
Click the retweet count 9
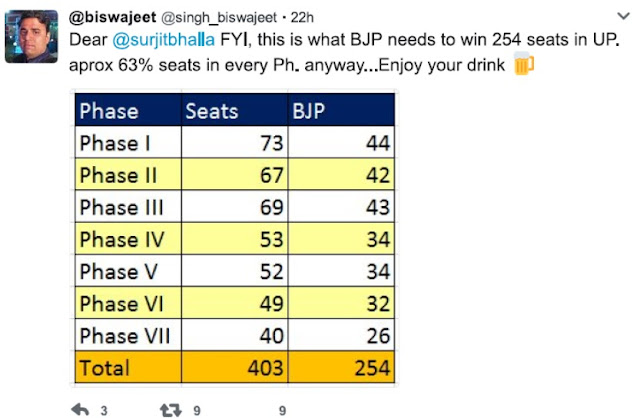[197, 411]
